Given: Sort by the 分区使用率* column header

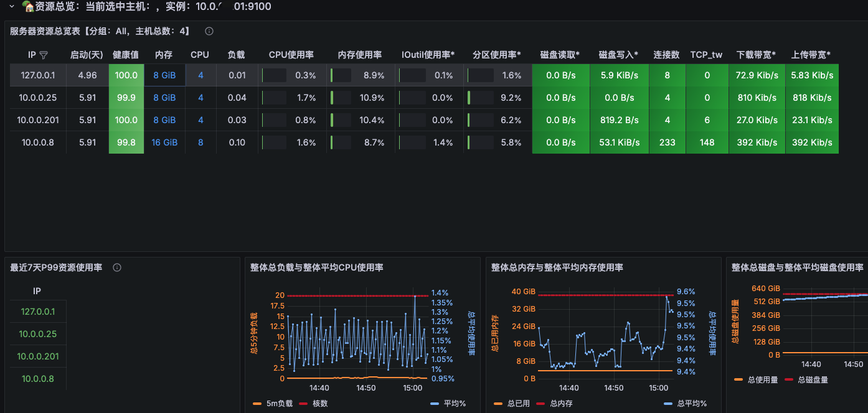Looking at the screenshot, I should [x=497, y=55].
